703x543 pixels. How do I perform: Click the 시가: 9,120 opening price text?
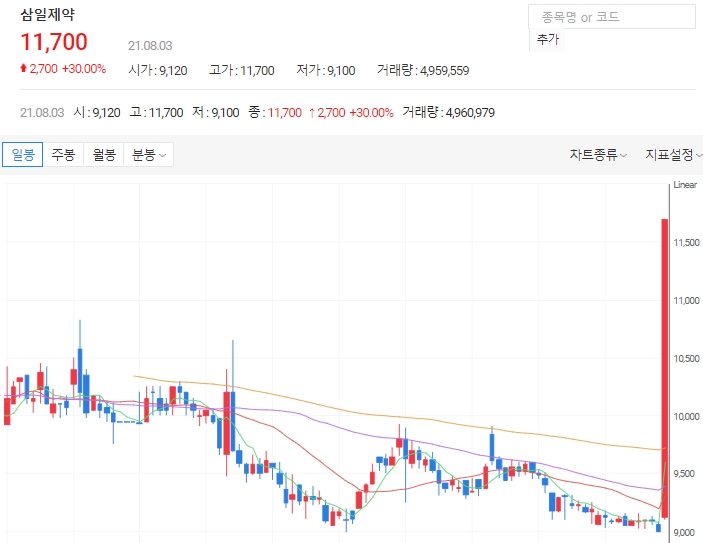coord(158,70)
